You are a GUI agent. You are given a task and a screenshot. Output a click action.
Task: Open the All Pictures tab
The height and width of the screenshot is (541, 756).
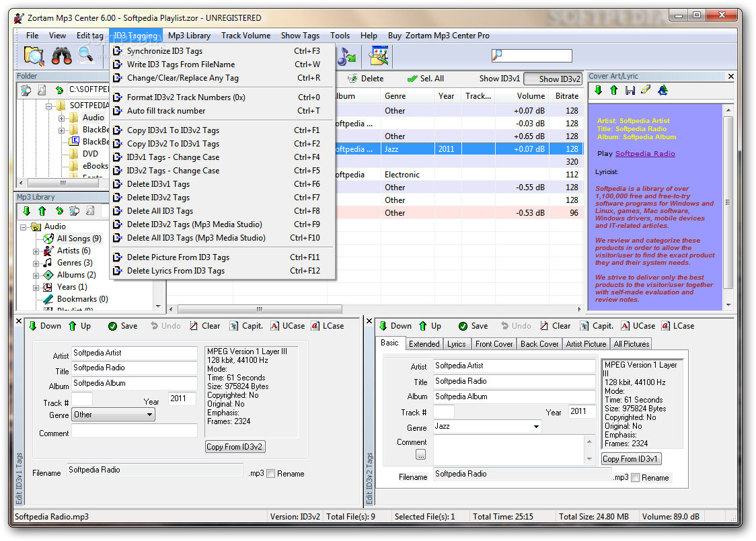631,344
